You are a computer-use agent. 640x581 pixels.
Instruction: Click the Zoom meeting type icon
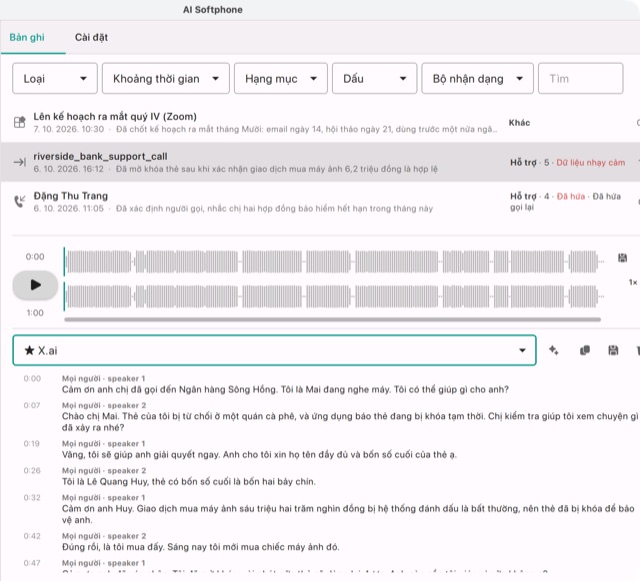[x=20, y=122]
